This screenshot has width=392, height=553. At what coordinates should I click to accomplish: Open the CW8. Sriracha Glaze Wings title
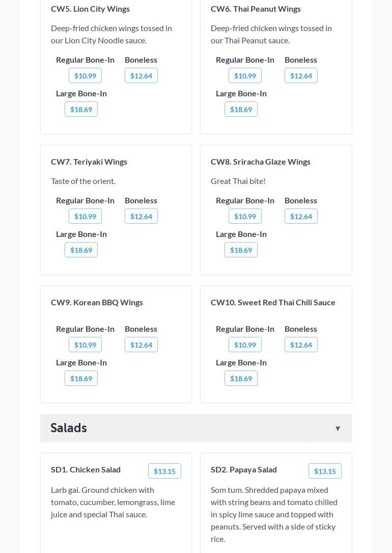(x=260, y=162)
